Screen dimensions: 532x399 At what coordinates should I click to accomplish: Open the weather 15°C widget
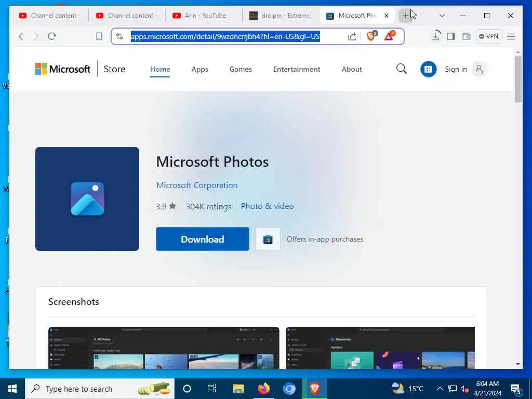pos(407,389)
